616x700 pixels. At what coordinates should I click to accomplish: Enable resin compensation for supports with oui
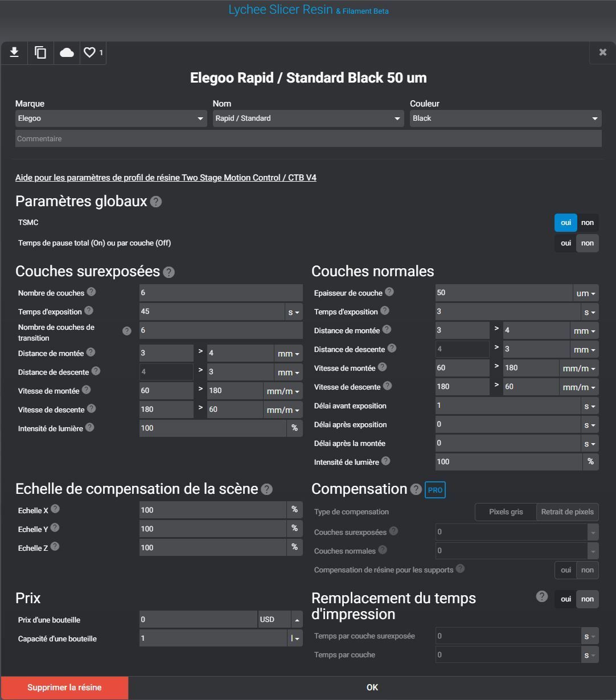[x=565, y=570]
